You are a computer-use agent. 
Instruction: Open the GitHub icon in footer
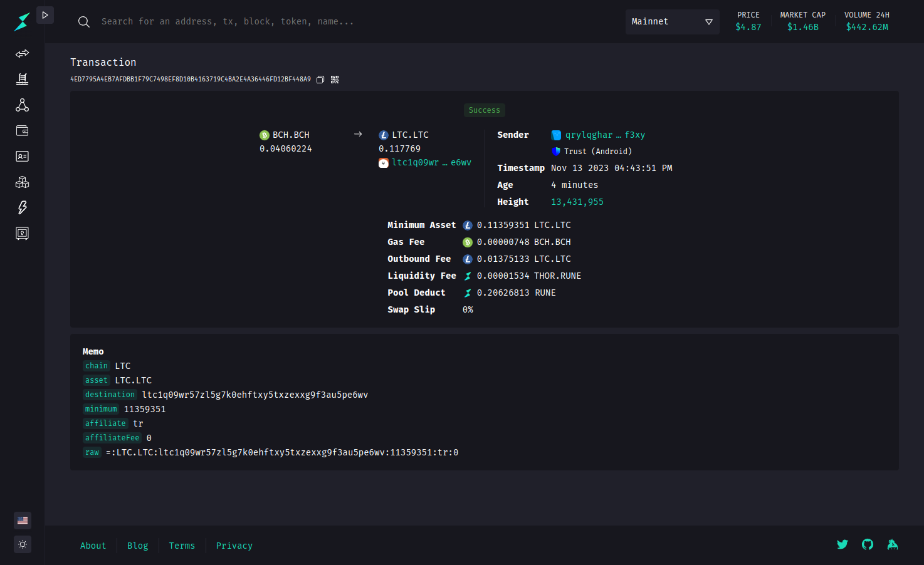click(868, 544)
